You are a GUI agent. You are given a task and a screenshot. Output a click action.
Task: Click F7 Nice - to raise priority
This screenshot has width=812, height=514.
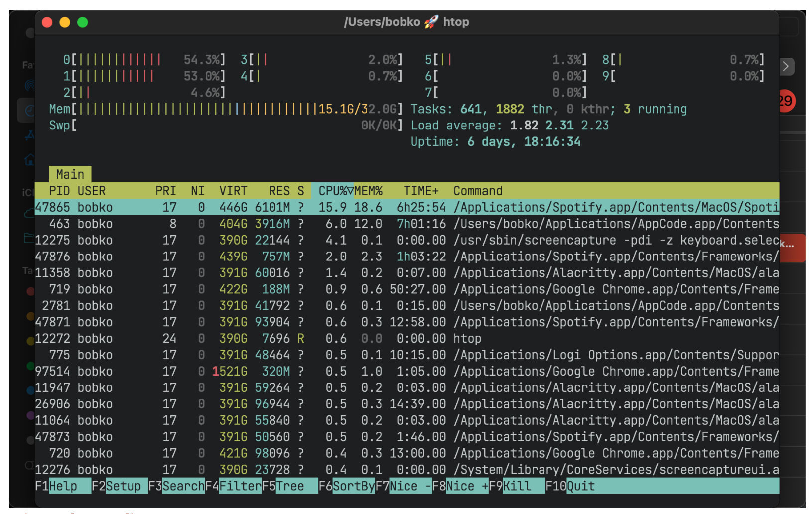click(x=404, y=486)
